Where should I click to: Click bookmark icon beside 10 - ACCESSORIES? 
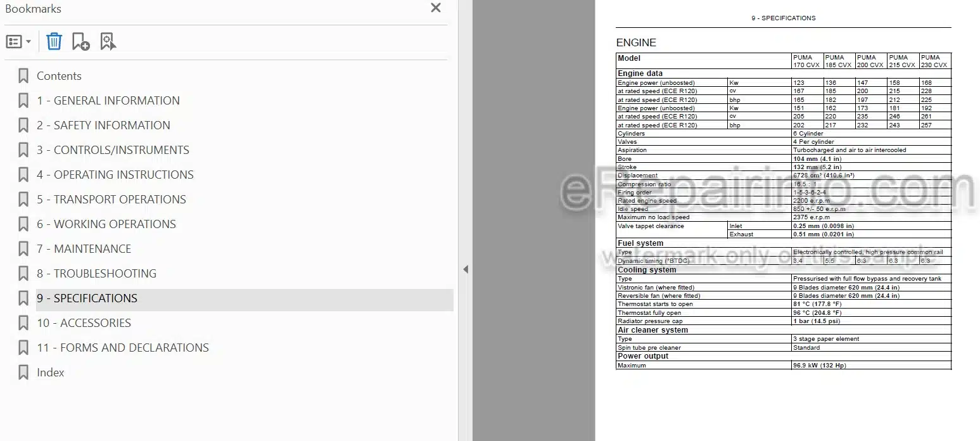(23, 323)
